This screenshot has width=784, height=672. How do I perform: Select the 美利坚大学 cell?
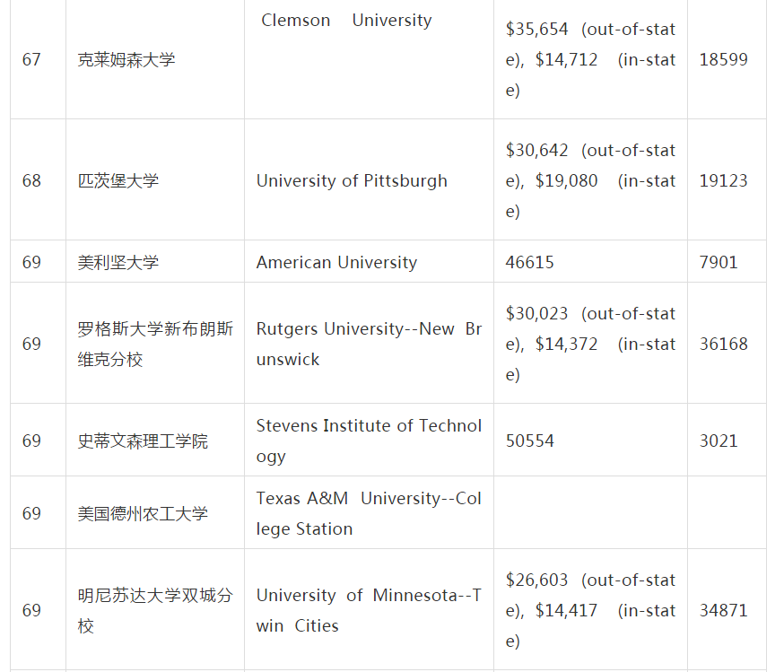coord(118,262)
